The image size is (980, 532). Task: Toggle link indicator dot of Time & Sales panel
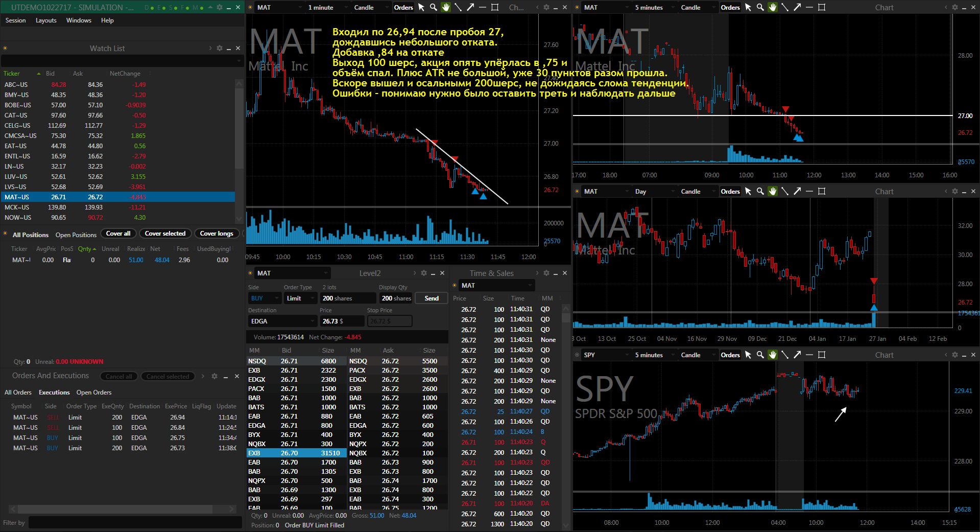[x=455, y=285]
